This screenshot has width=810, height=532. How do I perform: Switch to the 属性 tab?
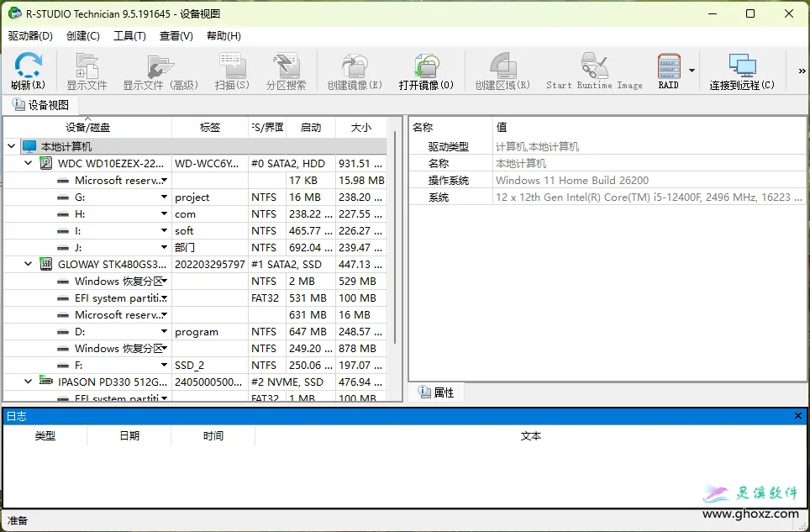click(x=437, y=392)
